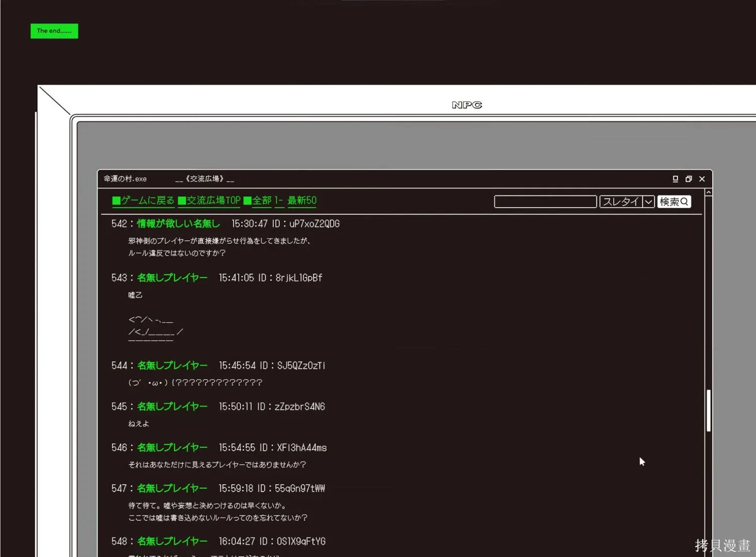Click the vertical scrollbar thumb
The width and height of the screenshot is (756, 557).
pyautogui.click(x=709, y=410)
